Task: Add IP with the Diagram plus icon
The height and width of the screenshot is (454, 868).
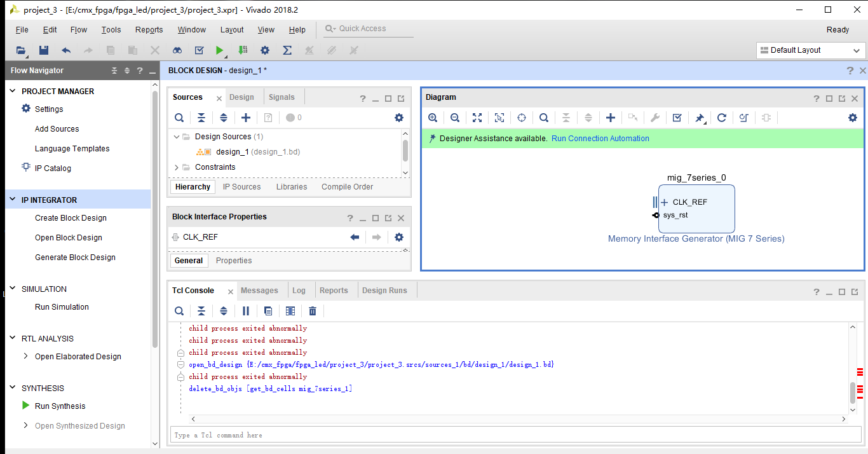Action: click(611, 118)
